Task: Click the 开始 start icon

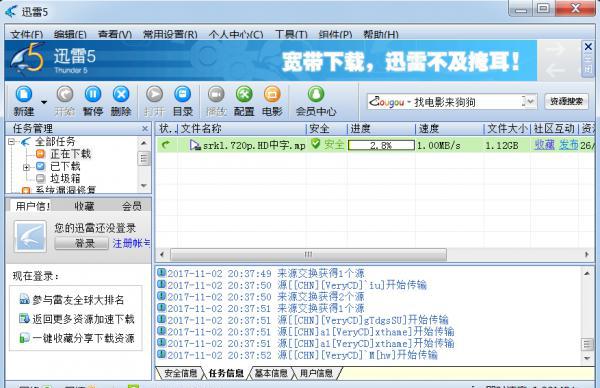Action: point(65,95)
